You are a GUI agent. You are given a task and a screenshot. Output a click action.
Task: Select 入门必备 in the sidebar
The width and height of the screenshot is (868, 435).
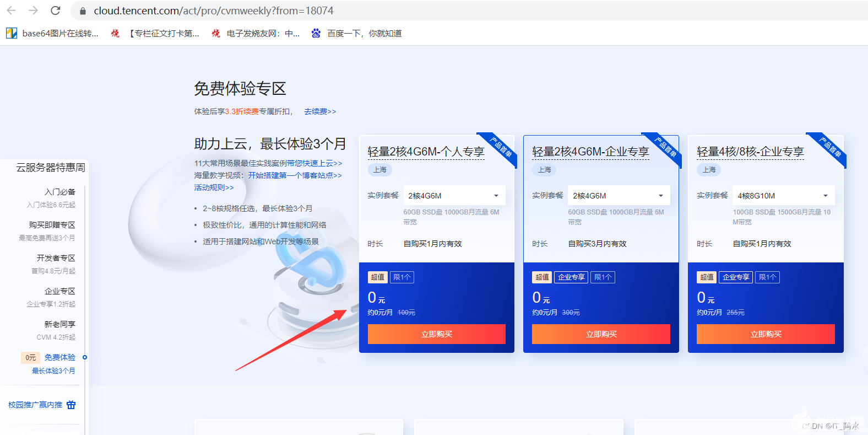coord(60,192)
